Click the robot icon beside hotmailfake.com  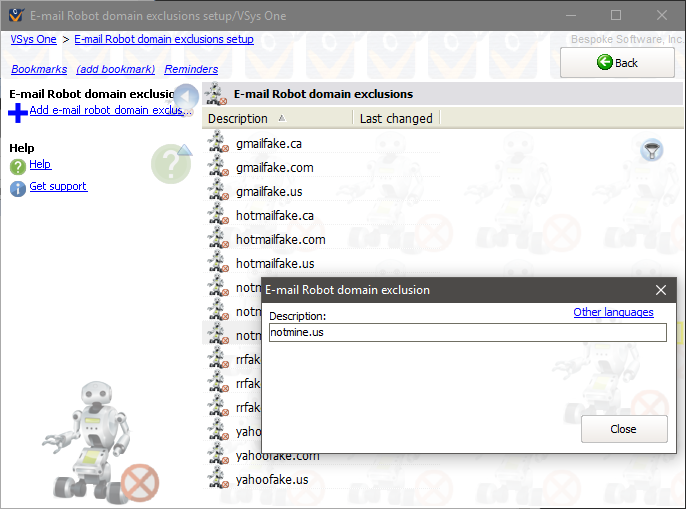pos(218,239)
